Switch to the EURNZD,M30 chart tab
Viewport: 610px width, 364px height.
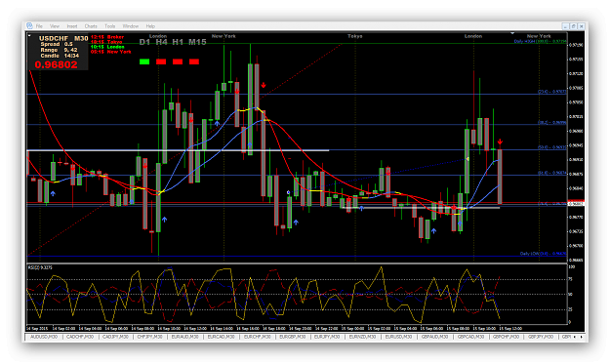[362, 337]
